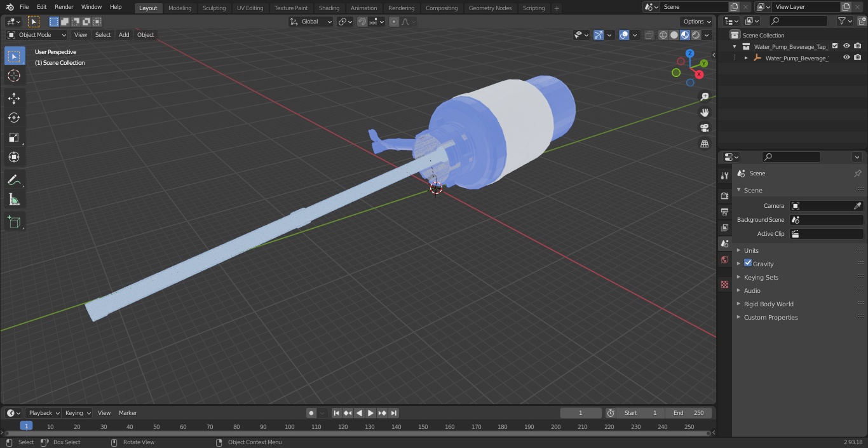
Task: Switch to rendered shading mode
Action: [x=696, y=35]
